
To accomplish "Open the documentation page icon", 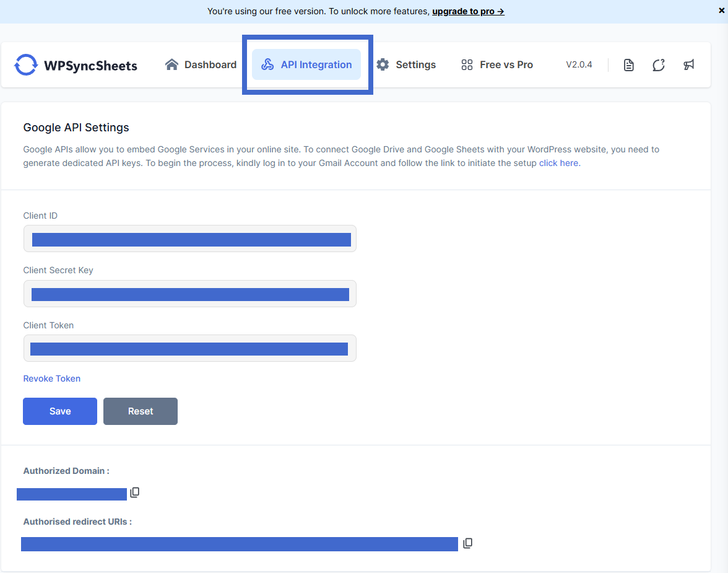I will (628, 65).
